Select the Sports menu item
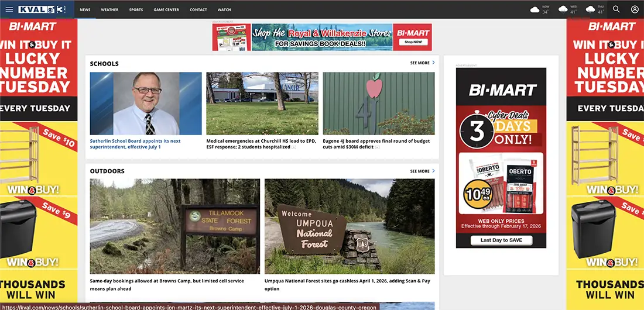 tap(136, 9)
